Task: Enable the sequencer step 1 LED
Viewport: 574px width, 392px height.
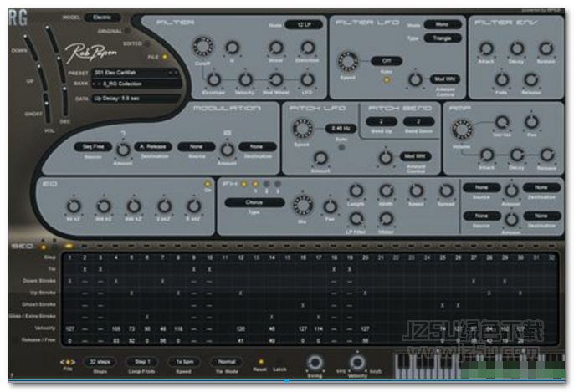Action: (x=69, y=246)
